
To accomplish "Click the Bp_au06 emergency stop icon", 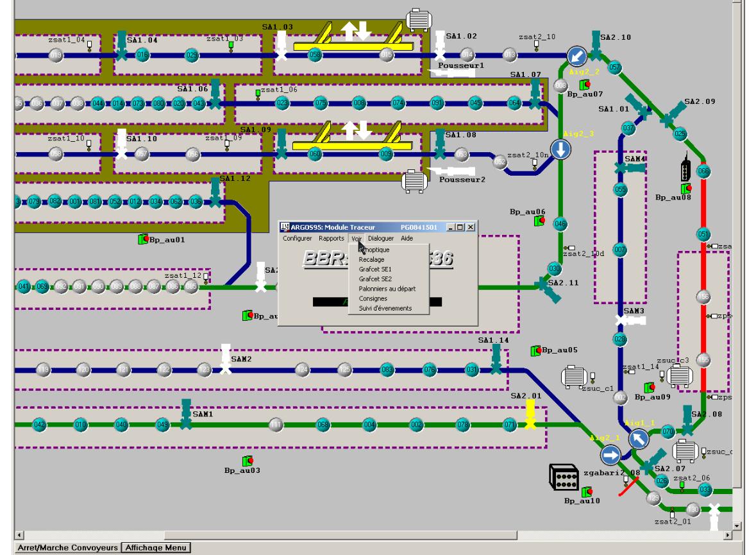I will point(539,221).
